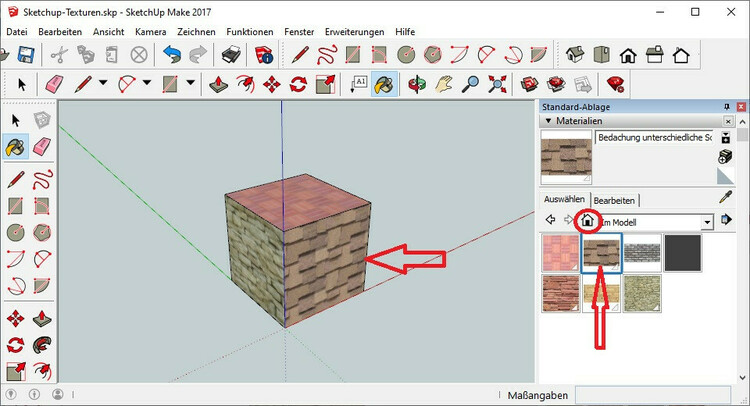
Task: Click the Redo gray arrow
Action: [x=198, y=55]
